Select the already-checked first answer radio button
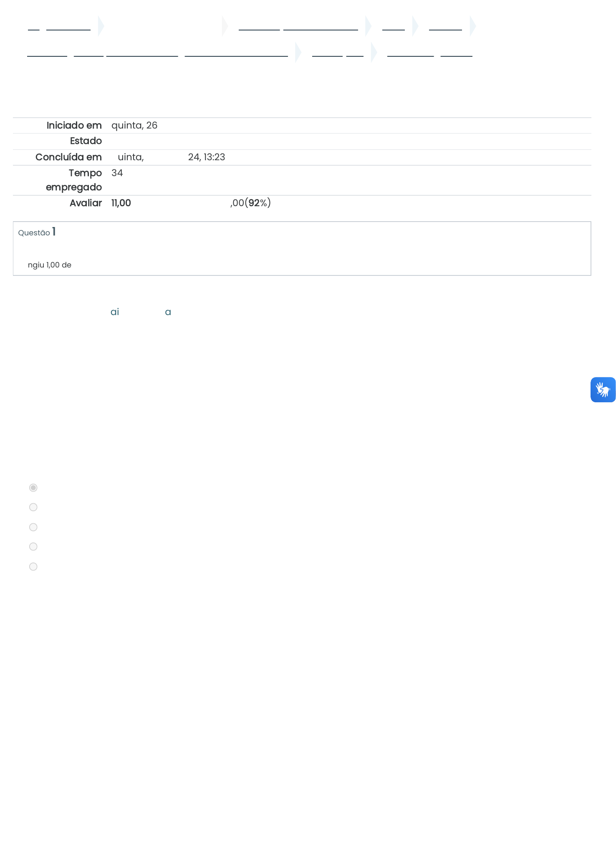Image resolution: width=616 pixels, height=863 pixels. pyautogui.click(x=33, y=488)
